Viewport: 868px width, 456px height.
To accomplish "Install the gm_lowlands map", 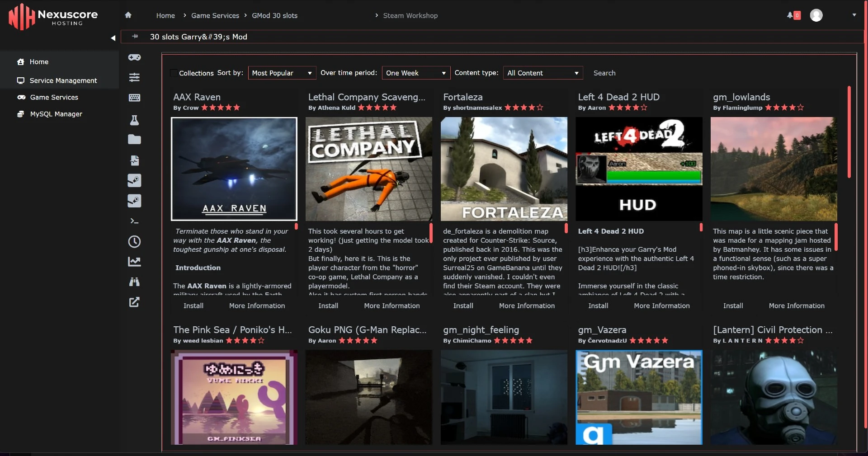I will click(x=733, y=306).
